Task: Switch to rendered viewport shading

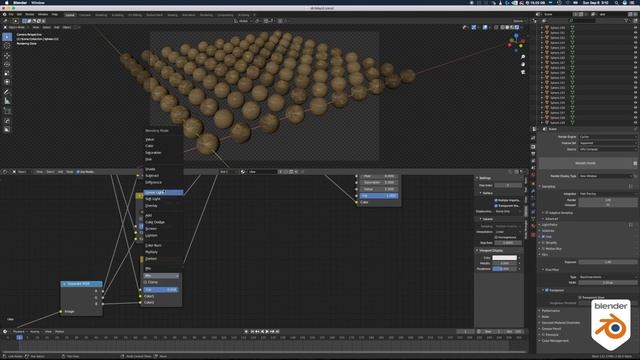Action: click(517, 27)
